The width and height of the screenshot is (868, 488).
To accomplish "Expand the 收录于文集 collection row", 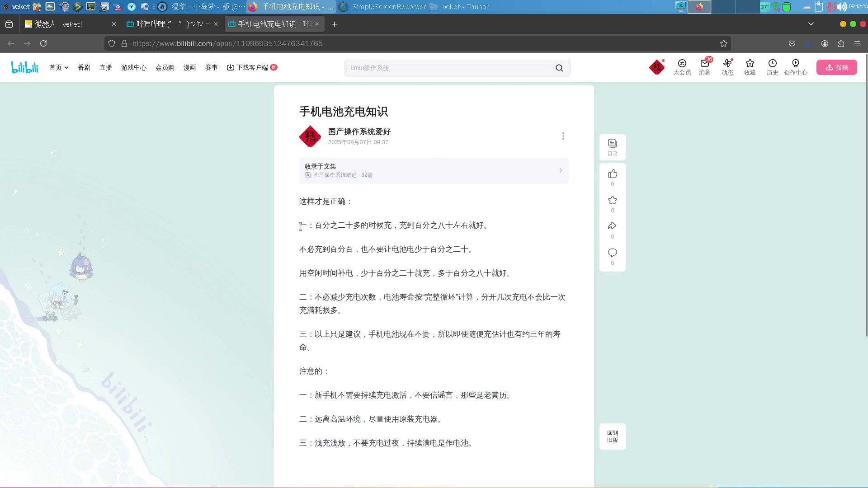I will coord(434,170).
